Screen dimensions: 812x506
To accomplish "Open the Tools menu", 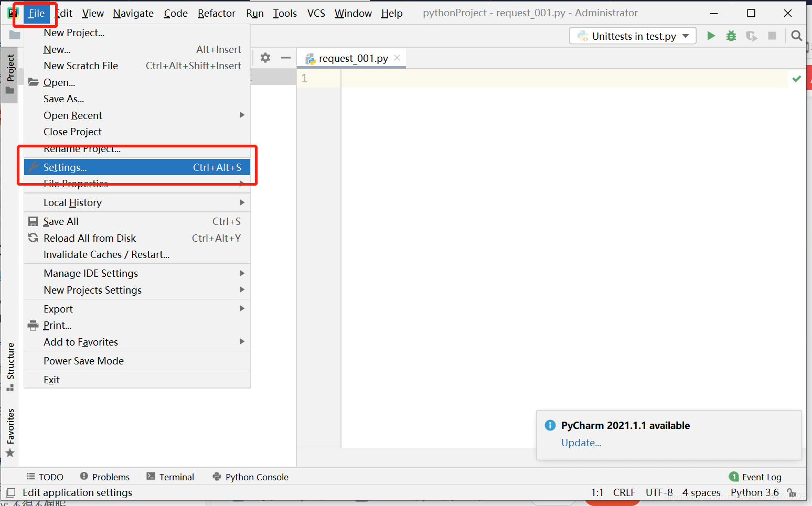I will 285,13.
